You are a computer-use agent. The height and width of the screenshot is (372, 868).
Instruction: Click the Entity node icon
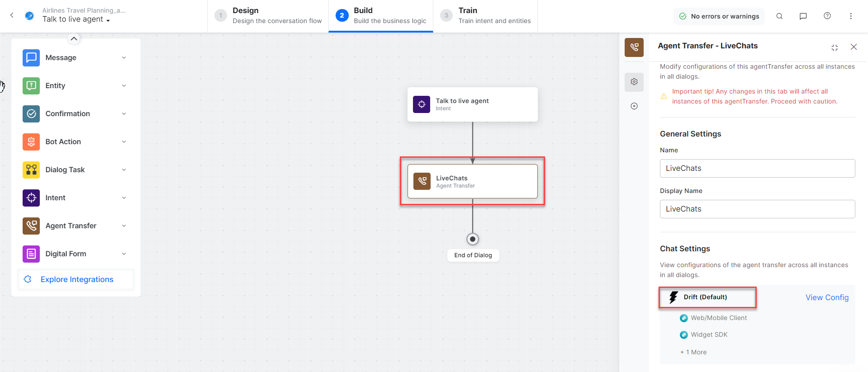pyautogui.click(x=31, y=86)
